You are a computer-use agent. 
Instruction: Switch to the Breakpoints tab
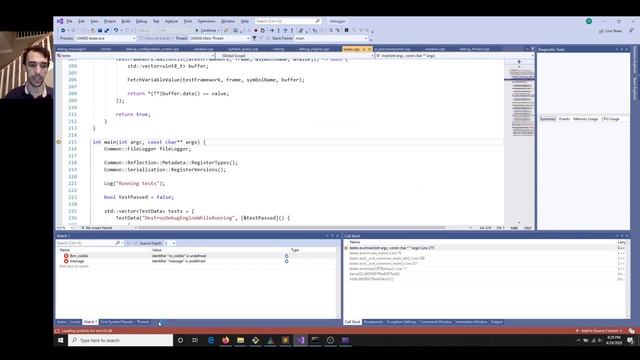373,322
